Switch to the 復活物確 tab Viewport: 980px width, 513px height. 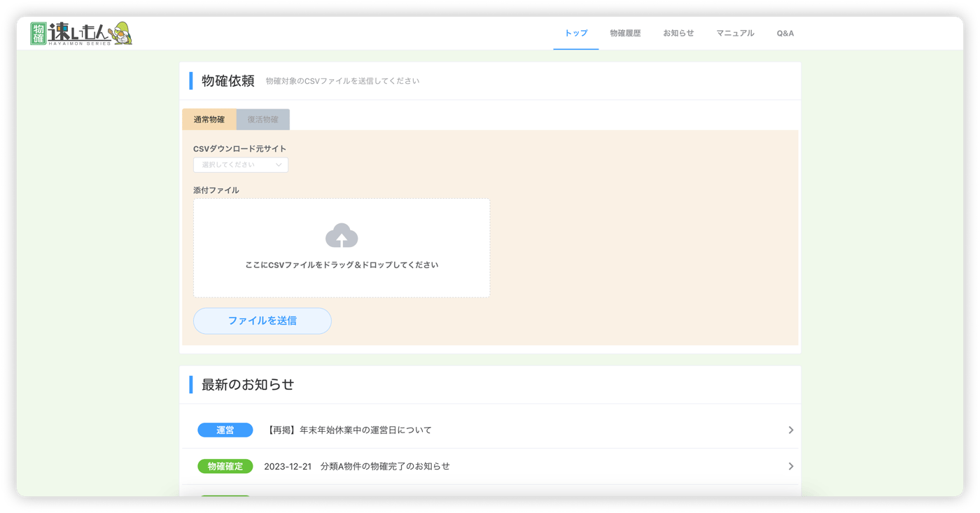[x=262, y=120]
